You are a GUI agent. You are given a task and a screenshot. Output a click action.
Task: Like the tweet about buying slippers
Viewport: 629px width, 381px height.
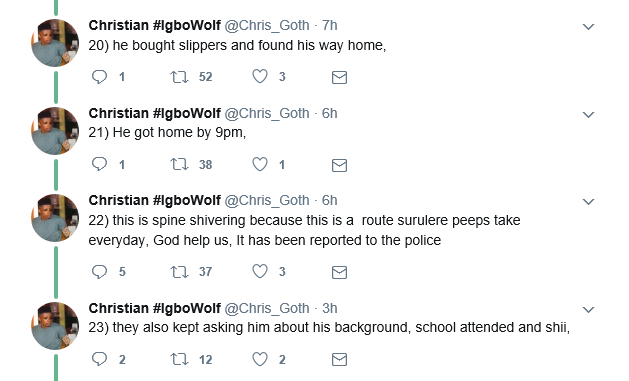point(260,76)
